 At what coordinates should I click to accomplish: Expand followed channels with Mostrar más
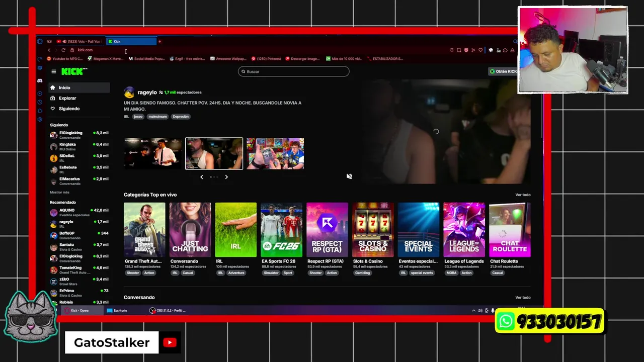point(59,193)
